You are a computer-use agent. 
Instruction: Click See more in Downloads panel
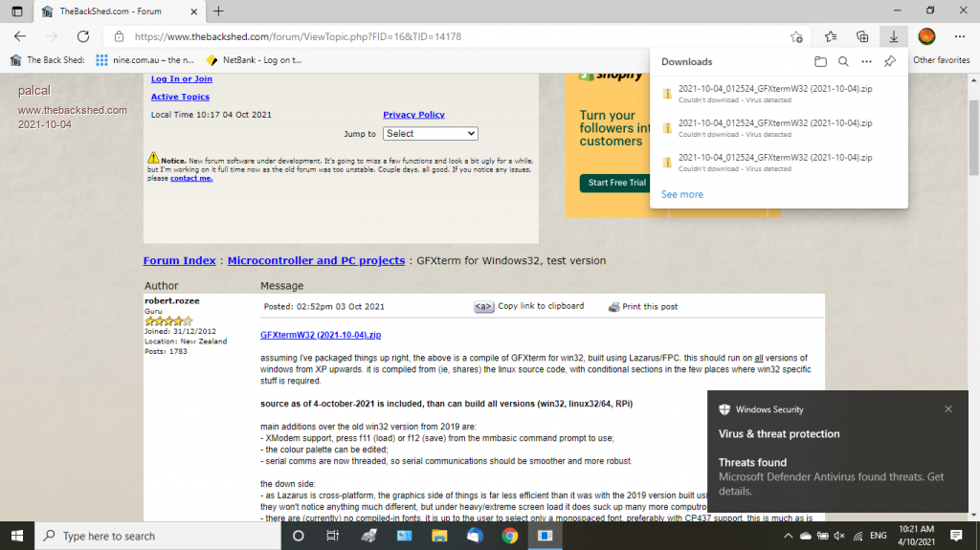(681, 194)
